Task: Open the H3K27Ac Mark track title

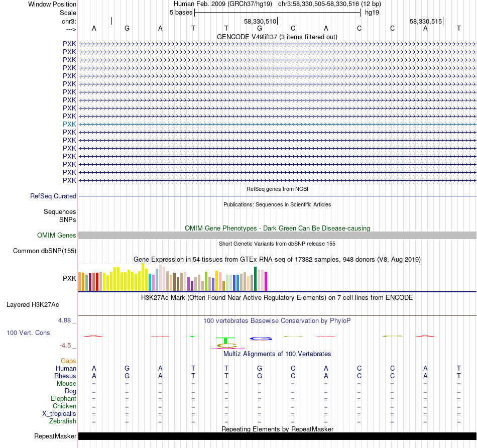Action: pyautogui.click(x=277, y=298)
